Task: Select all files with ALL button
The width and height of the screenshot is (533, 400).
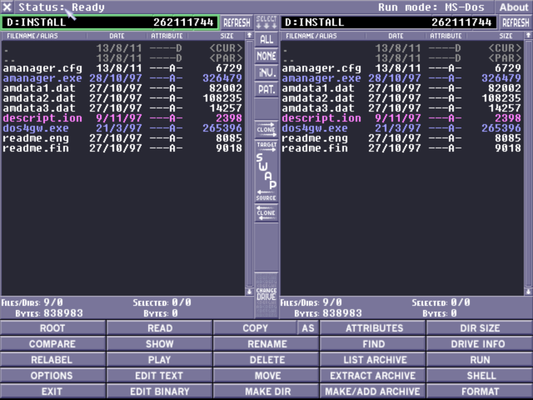Action: coord(266,39)
